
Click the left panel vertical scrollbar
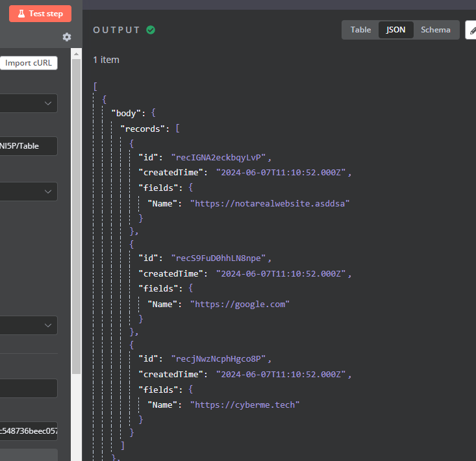point(77,214)
